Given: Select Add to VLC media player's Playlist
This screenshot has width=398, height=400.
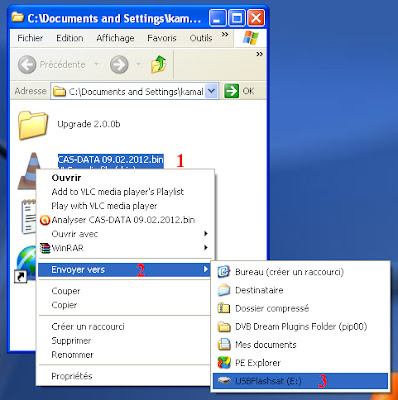Looking at the screenshot, I should tap(125, 192).
